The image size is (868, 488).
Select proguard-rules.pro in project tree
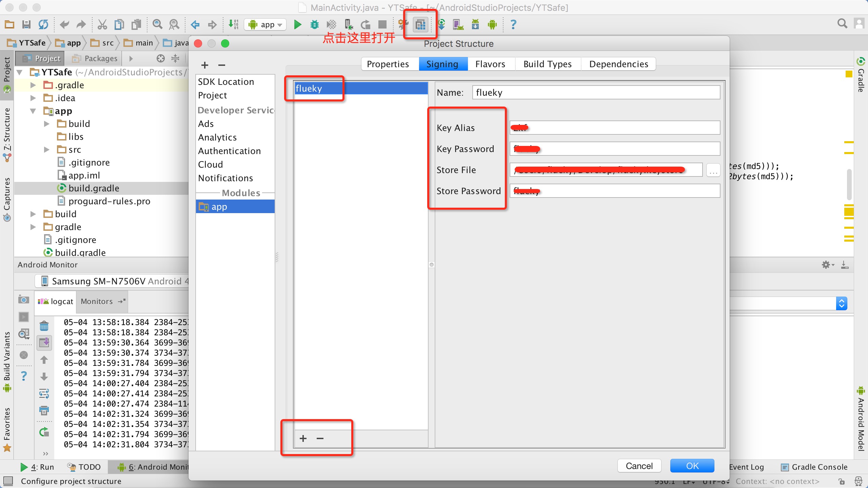tap(109, 201)
